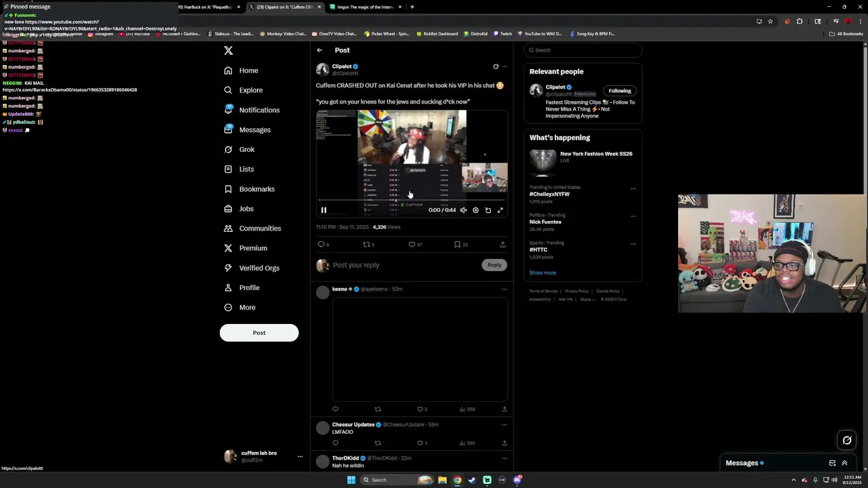Seek on the video progress bar
Image resolution: width=868 pixels, height=488 pixels.
pyautogui.click(x=412, y=201)
